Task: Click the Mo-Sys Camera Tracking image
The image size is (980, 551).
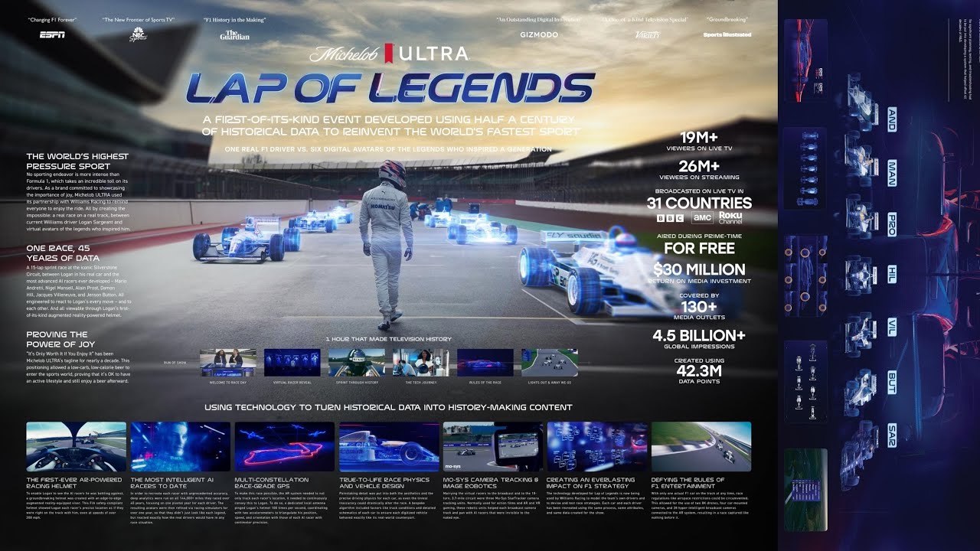Action: 493,446
